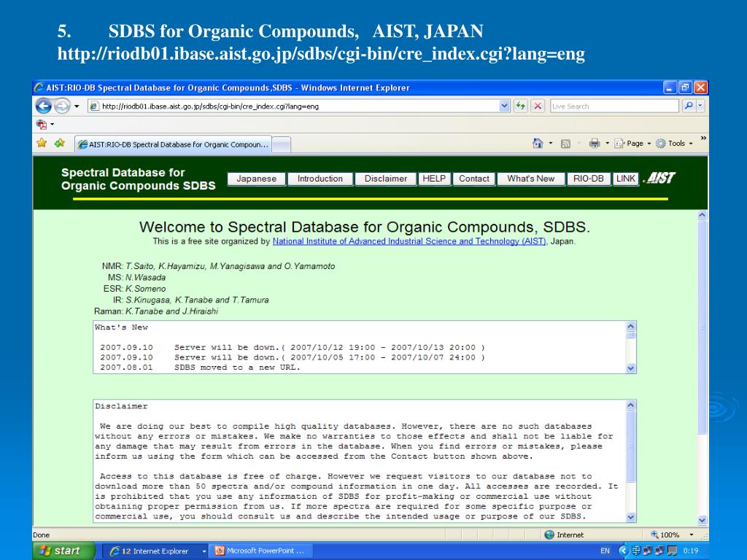Screen dimensions: 747x560
Task: Open a new blank tab
Action: [282, 145]
